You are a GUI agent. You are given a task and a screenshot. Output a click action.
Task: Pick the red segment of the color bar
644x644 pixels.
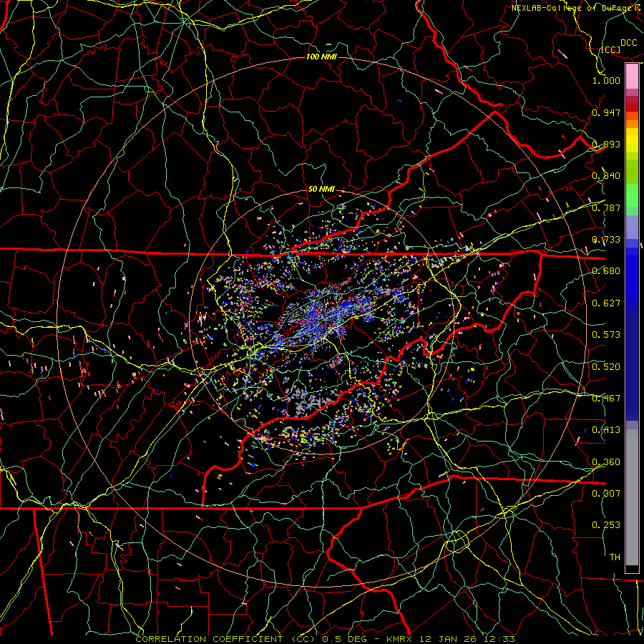tap(632, 107)
